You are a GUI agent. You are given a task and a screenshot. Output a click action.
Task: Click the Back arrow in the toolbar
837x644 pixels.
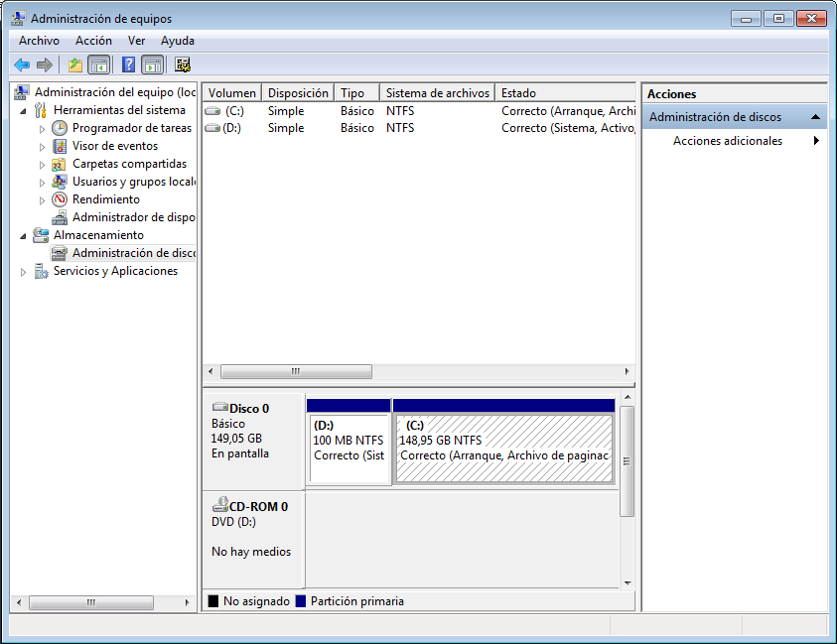coord(22,64)
